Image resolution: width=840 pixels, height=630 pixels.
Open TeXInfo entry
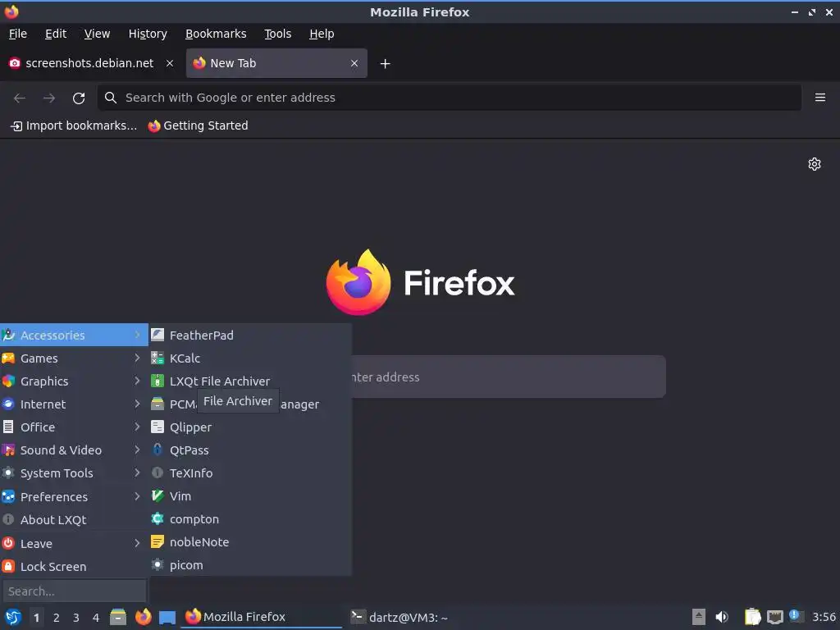point(250,473)
